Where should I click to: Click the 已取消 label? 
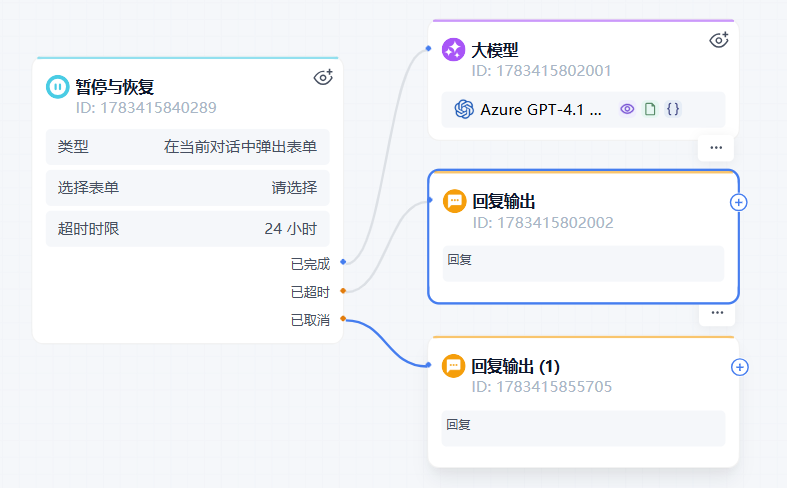(x=310, y=320)
